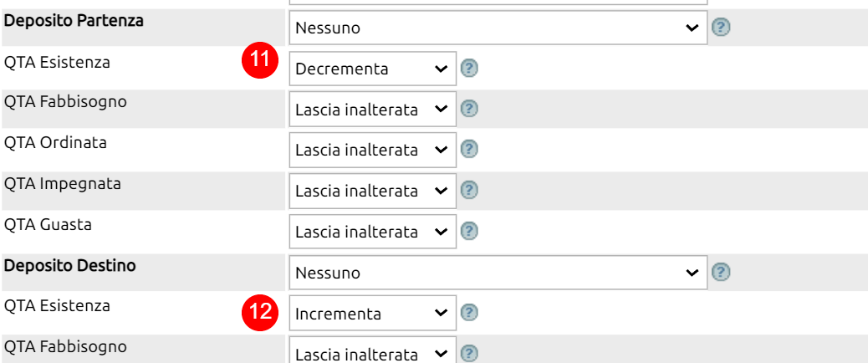The image size is (868, 363).
Task: Open help for QTA Guasta row
Action: pos(469,230)
